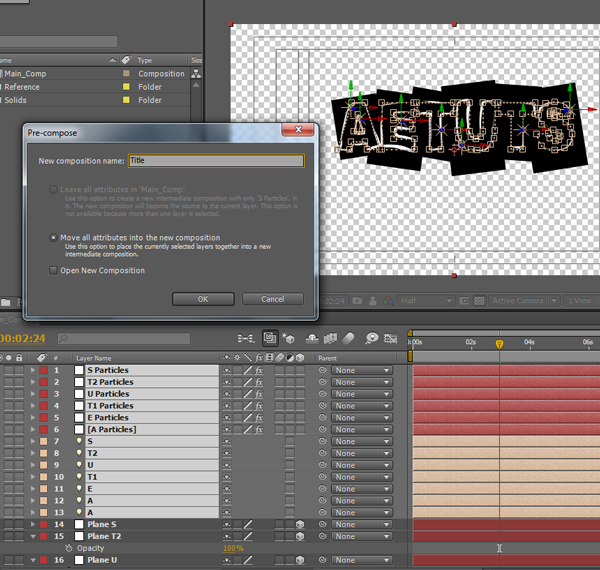Open the 1 View layout dropdown

[x=582, y=301]
